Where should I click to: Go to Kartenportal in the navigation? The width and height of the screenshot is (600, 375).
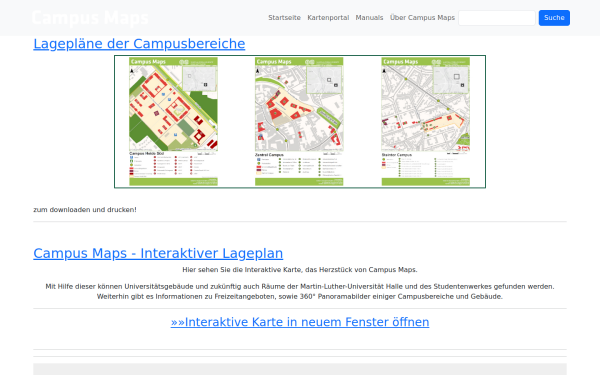pyautogui.click(x=328, y=18)
